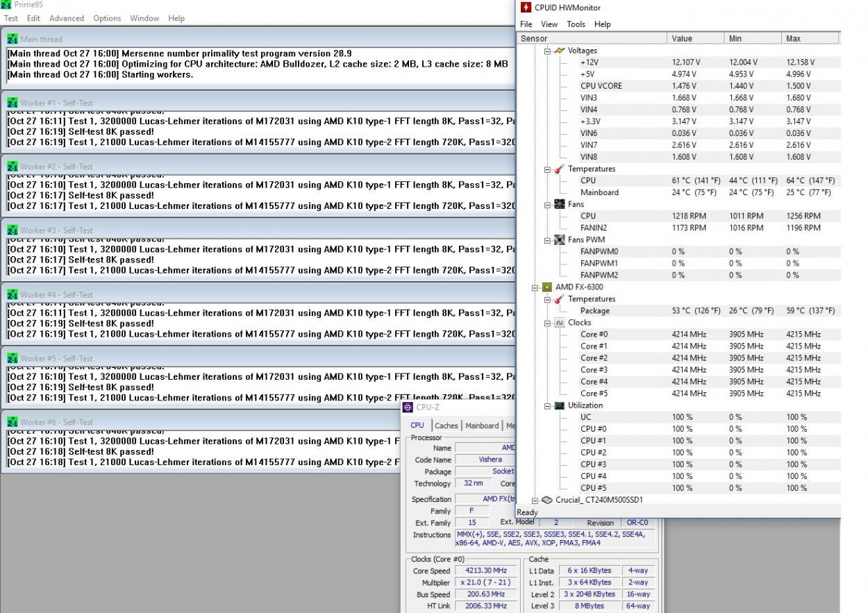This screenshot has height=613, width=868.
Task: Click the CPUID HWMonitor title icon
Action: pyautogui.click(x=526, y=8)
